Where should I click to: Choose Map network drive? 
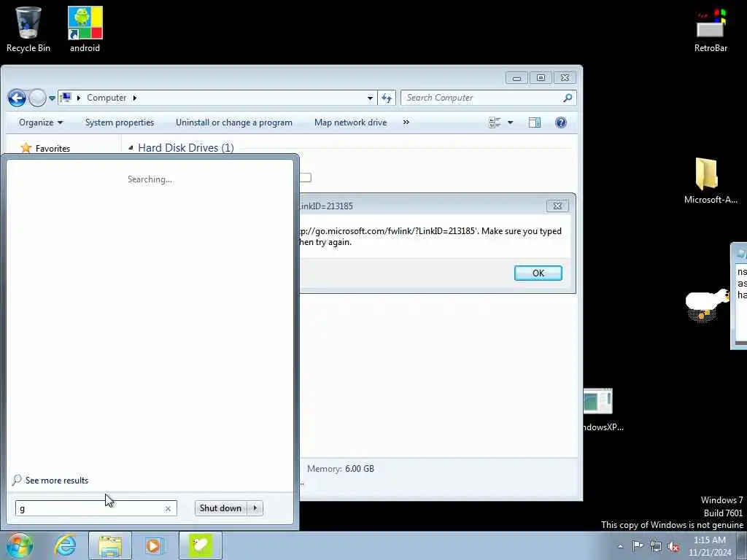click(x=351, y=122)
